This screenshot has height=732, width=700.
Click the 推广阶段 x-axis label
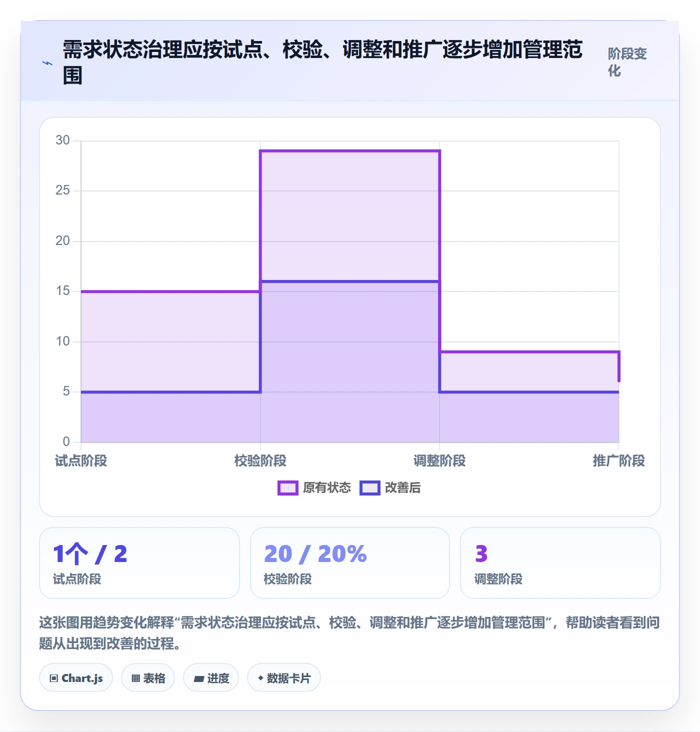coord(619,461)
